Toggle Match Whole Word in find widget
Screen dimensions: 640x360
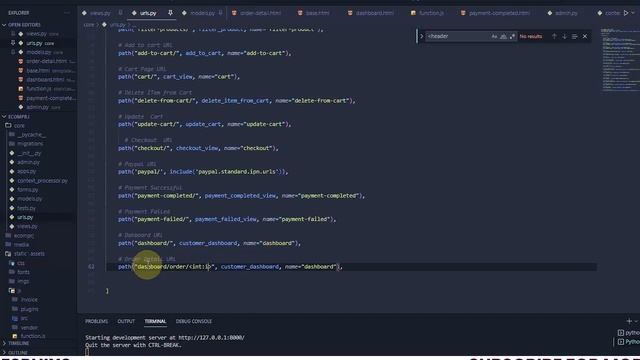503,36
